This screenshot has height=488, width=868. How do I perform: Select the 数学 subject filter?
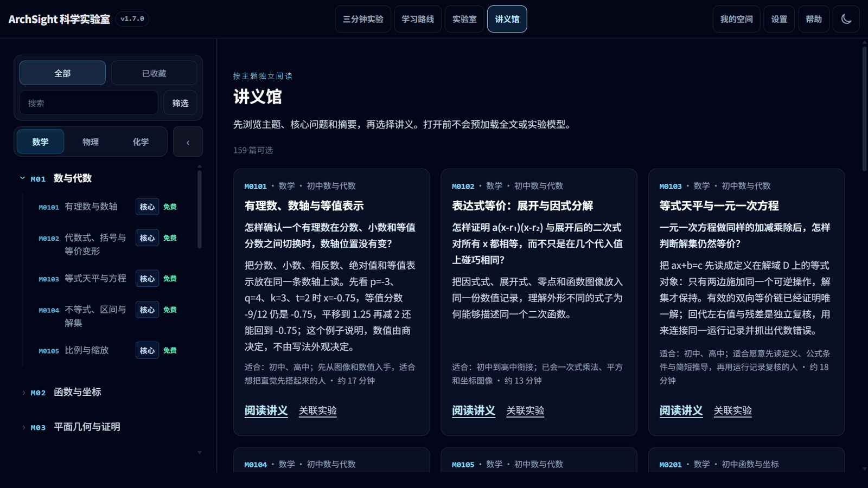pyautogui.click(x=40, y=142)
